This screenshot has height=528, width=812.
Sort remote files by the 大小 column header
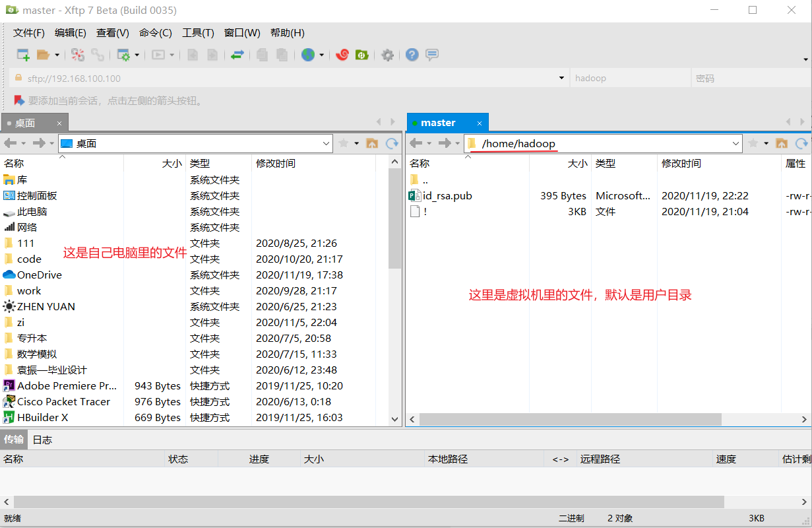tap(577, 163)
